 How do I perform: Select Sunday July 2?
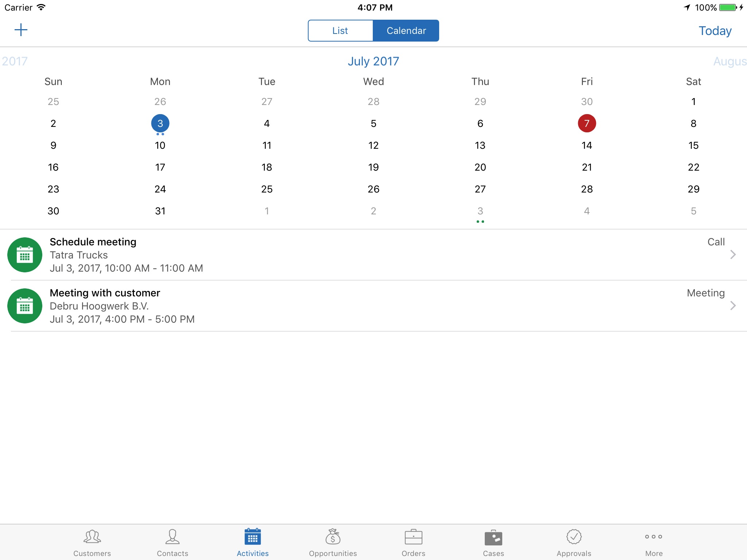[53, 124]
